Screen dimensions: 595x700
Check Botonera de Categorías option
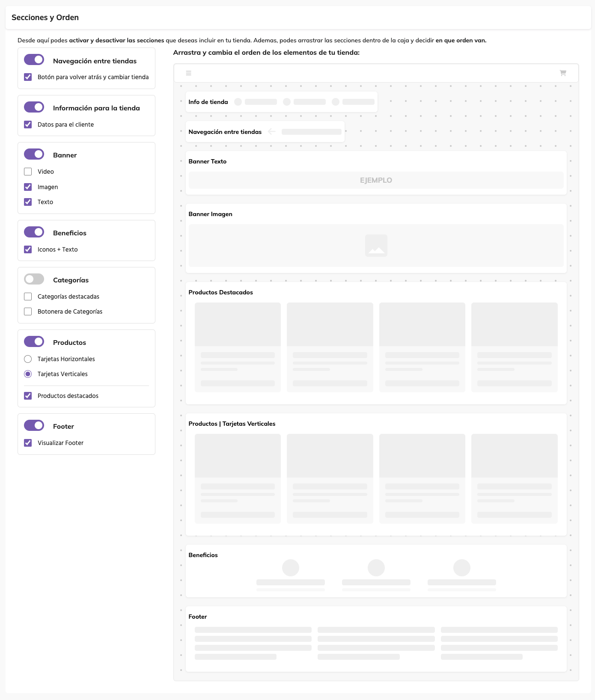(x=28, y=311)
